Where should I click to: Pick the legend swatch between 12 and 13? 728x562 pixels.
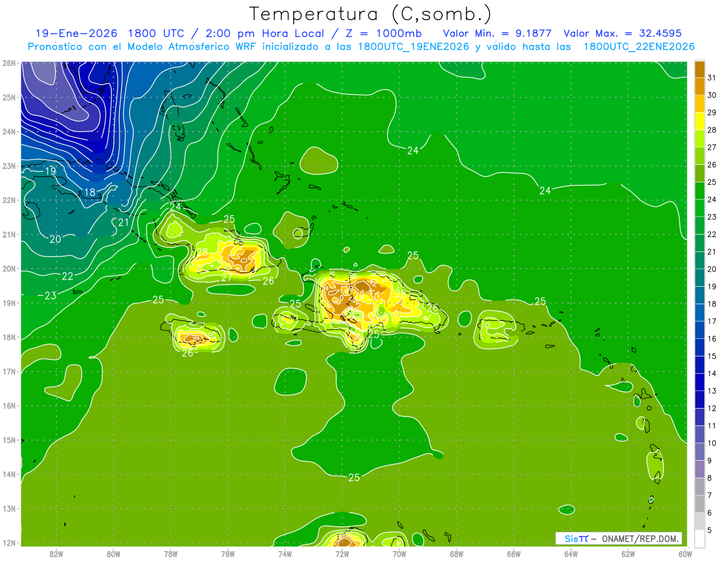[699, 400]
